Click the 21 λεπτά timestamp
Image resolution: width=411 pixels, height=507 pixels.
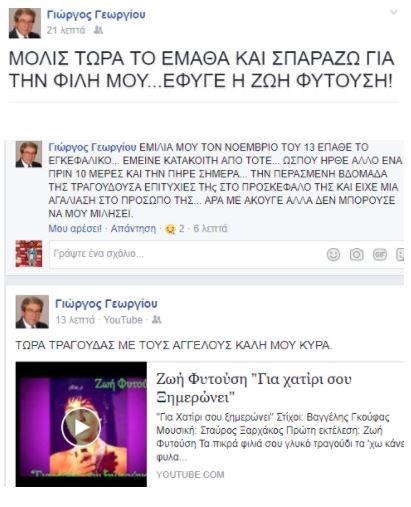point(66,30)
